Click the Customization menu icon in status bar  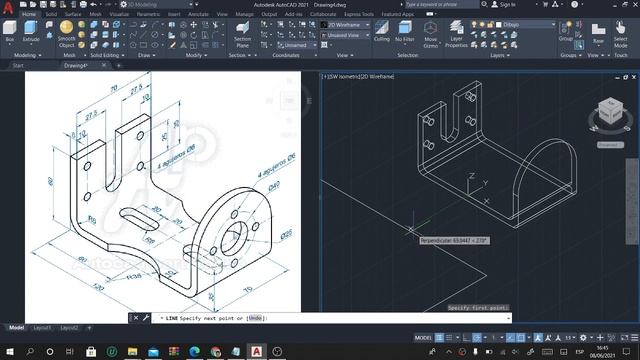[x=635, y=338]
